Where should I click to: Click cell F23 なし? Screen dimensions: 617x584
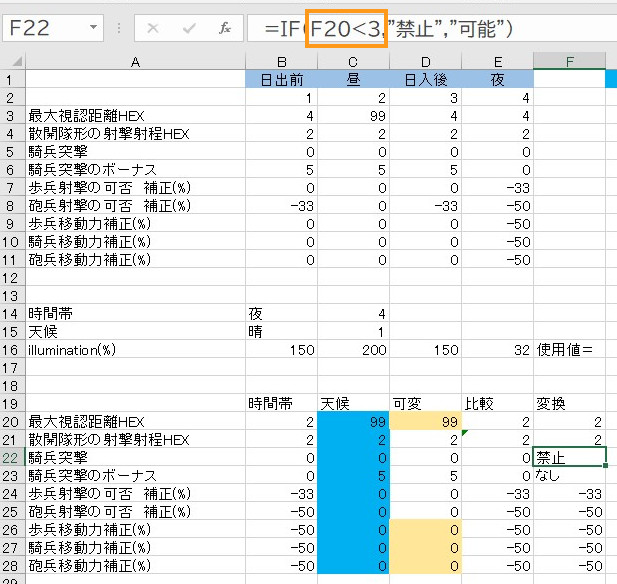[x=569, y=476]
